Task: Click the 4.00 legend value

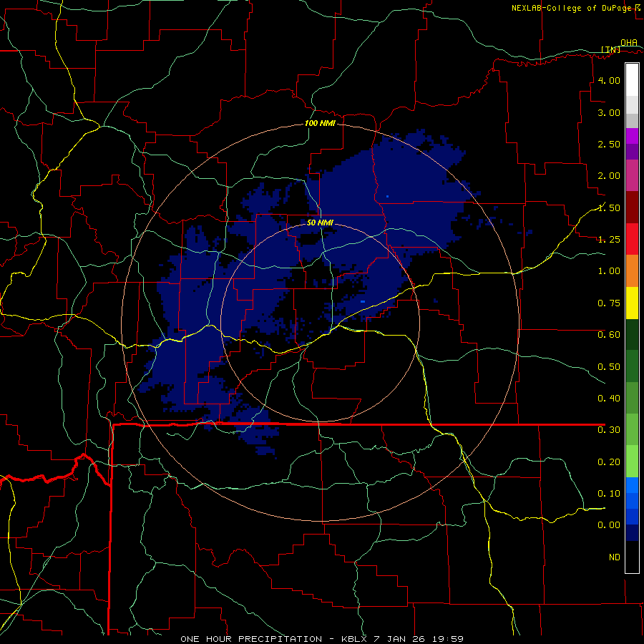Action: (x=609, y=80)
